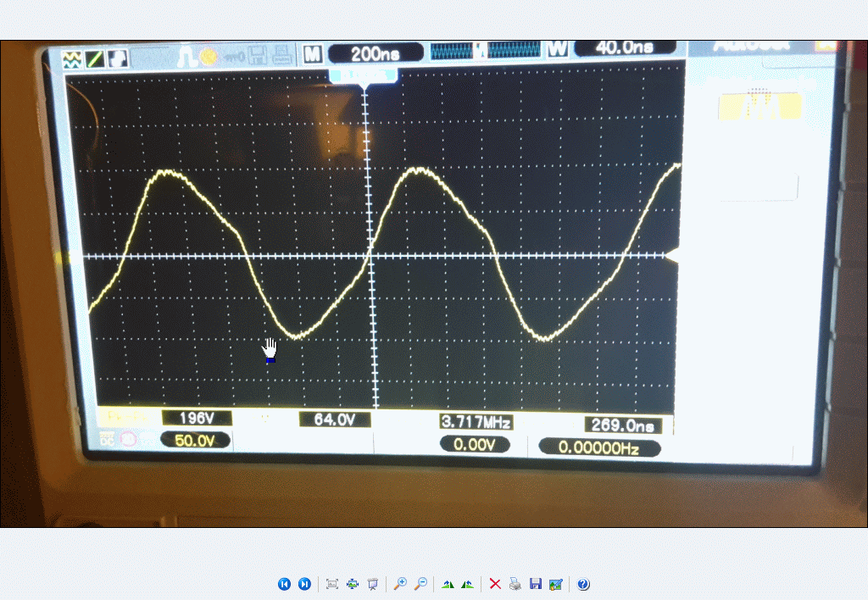
Task: Go to the previous image
Action: (x=284, y=584)
